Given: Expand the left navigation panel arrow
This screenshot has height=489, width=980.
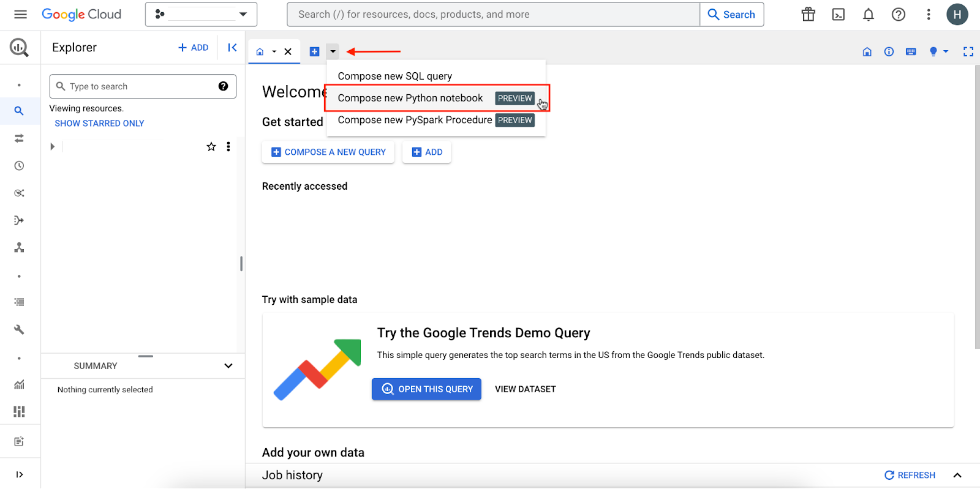Looking at the screenshot, I should click(20, 474).
